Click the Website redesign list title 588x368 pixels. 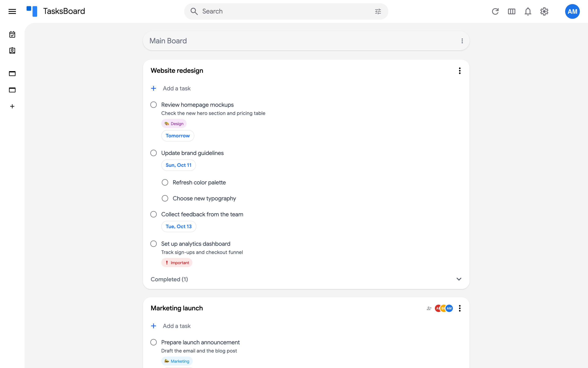click(177, 71)
